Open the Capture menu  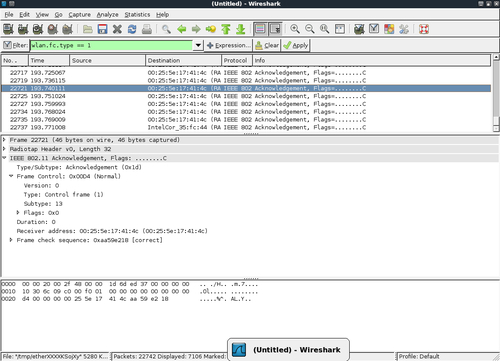tap(80, 15)
